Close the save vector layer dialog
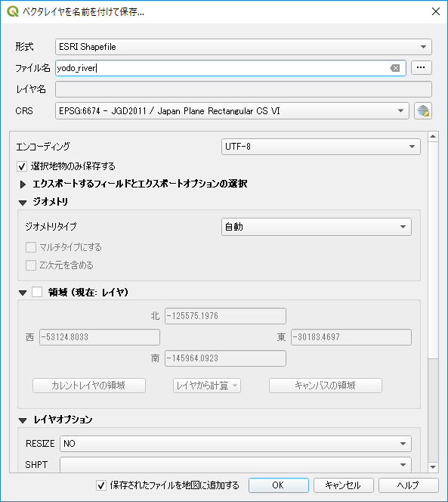Image resolution: width=448 pixels, height=502 pixels. 435,11
